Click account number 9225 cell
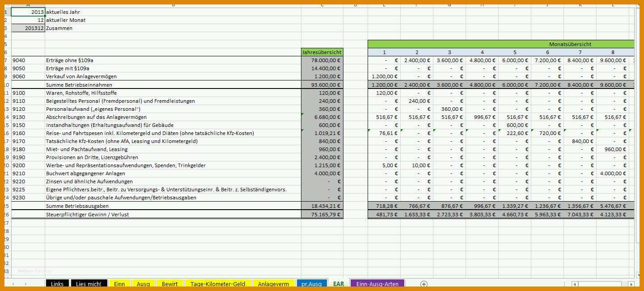 28,190
